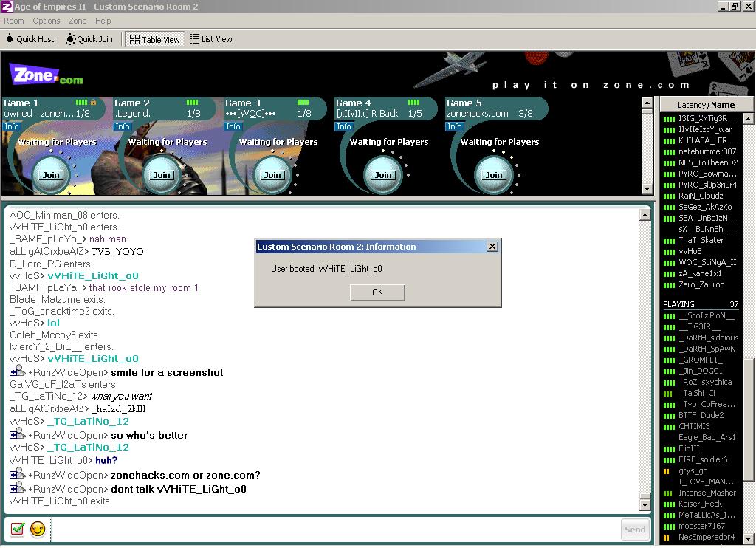Click chat line 'that rook stole my room 1'

[144, 288]
